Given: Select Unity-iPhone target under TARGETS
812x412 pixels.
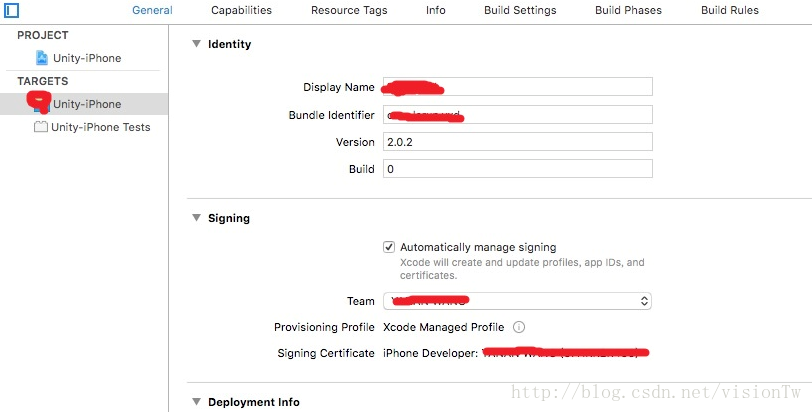Looking at the screenshot, I should coord(84,104).
